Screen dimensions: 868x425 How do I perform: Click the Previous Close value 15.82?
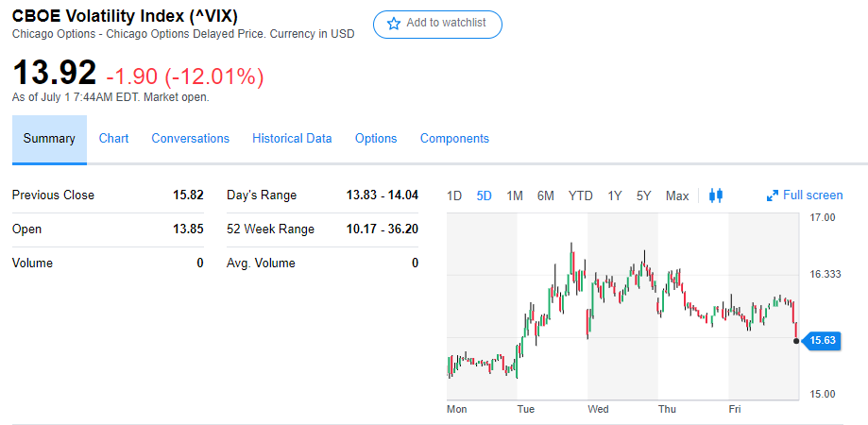point(188,195)
